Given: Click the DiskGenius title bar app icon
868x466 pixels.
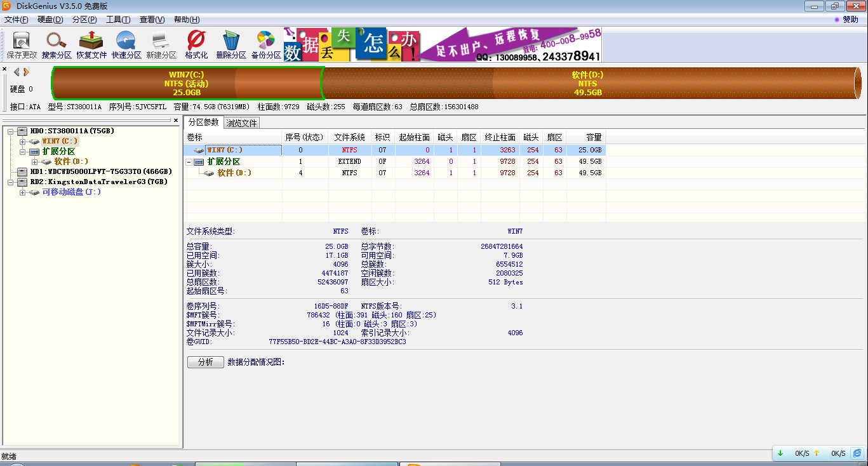Looking at the screenshot, I should tap(6, 6).
